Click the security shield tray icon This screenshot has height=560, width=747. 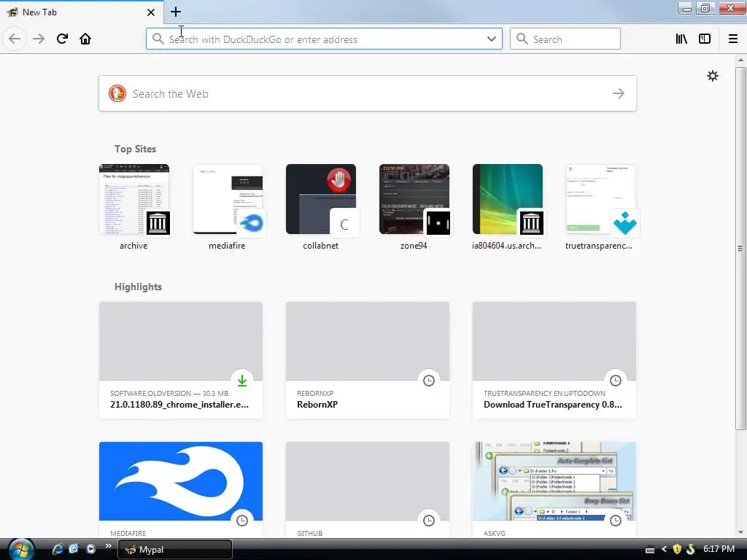pyautogui.click(x=677, y=549)
